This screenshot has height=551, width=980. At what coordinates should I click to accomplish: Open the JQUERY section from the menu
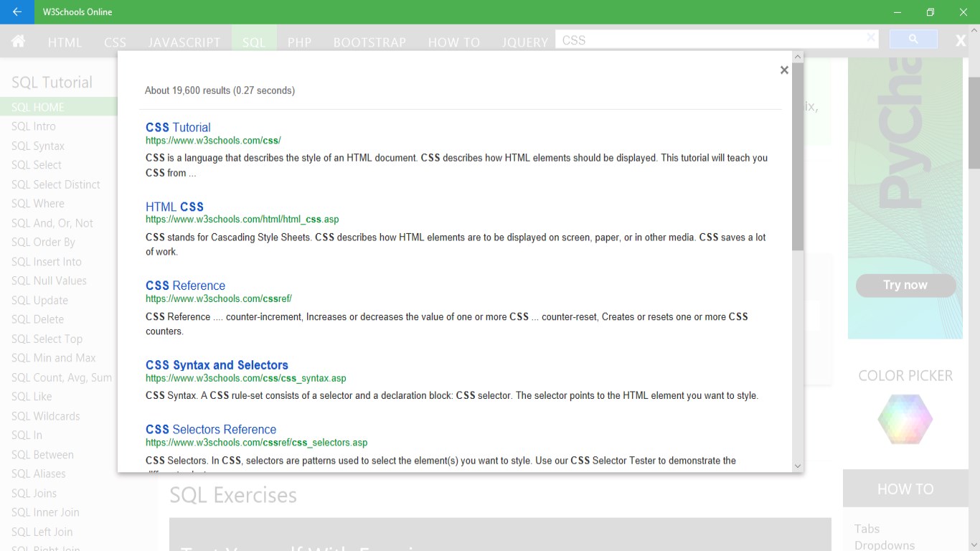point(524,42)
